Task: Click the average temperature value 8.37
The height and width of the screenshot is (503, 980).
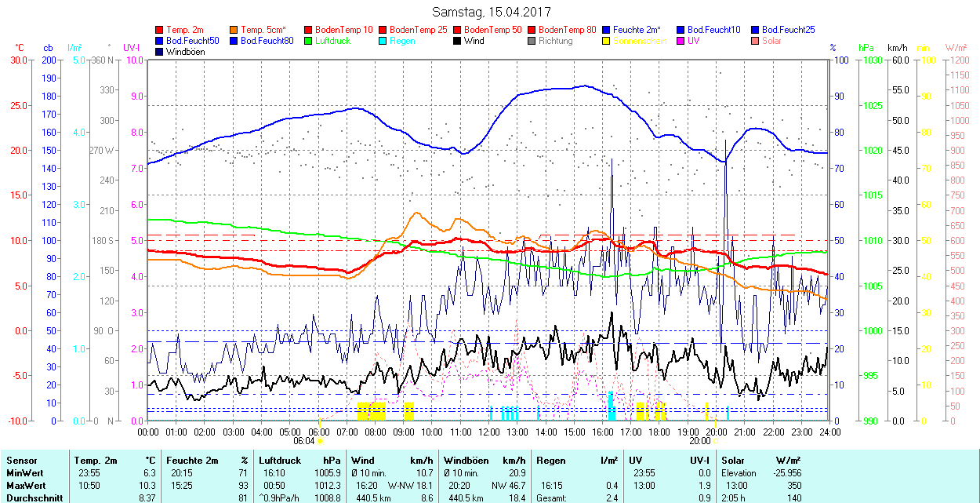Action: (147, 498)
